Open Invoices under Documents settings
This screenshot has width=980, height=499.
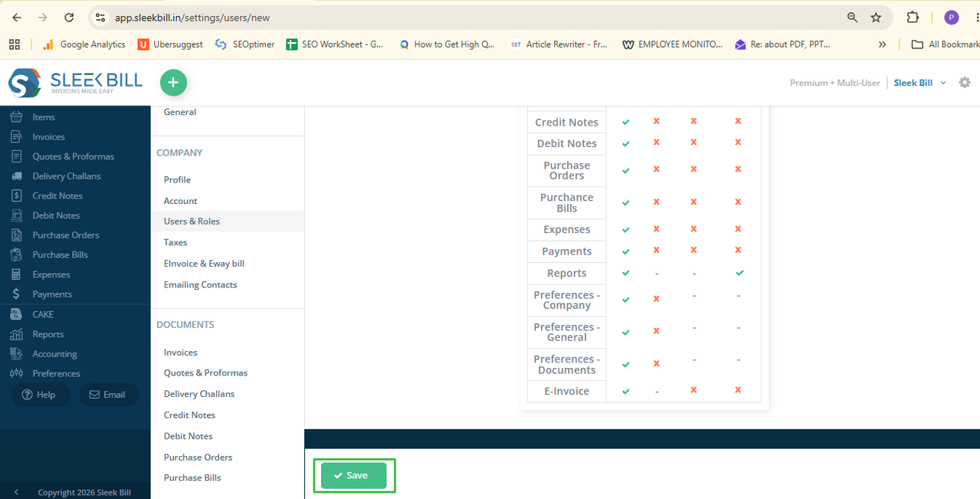coord(180,353)
